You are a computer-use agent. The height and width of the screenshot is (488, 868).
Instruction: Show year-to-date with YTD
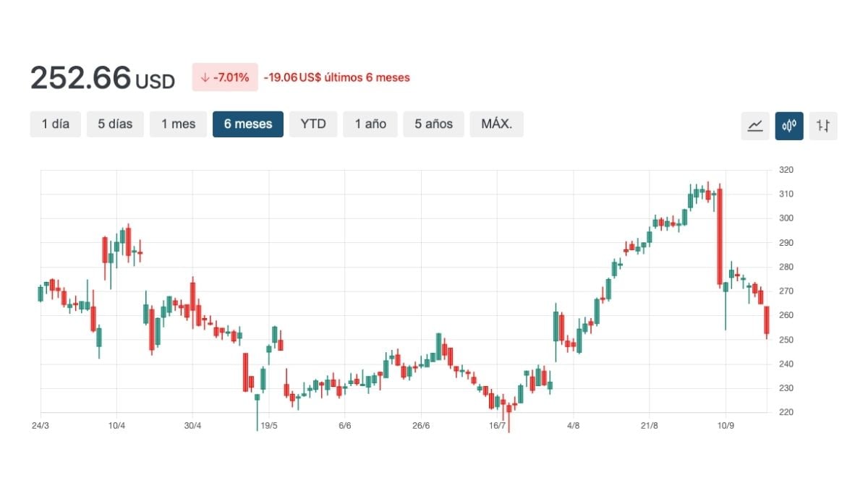tap(313, 124)
